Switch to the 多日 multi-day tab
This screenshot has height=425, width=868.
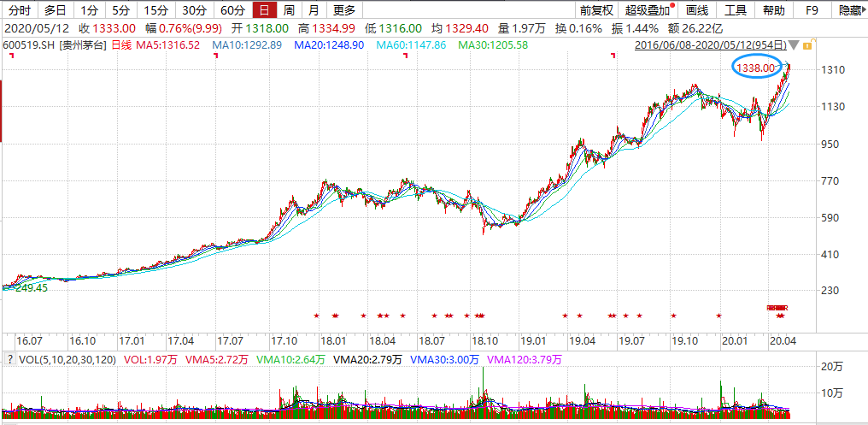point(56,10)
